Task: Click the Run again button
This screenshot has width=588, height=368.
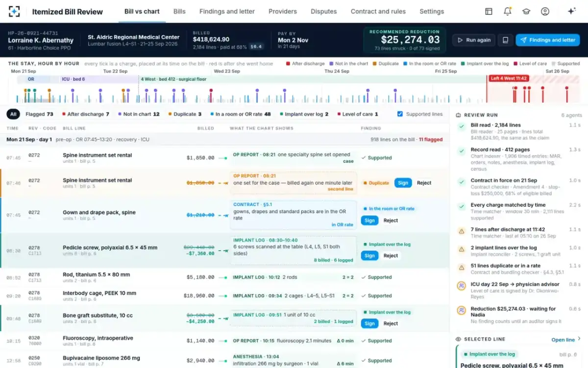Action: point(474,40)
